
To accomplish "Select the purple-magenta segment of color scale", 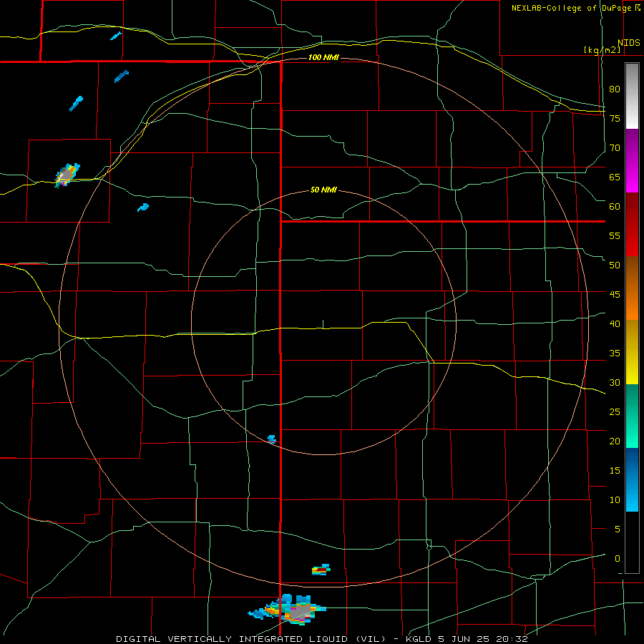I will point(632,160).
